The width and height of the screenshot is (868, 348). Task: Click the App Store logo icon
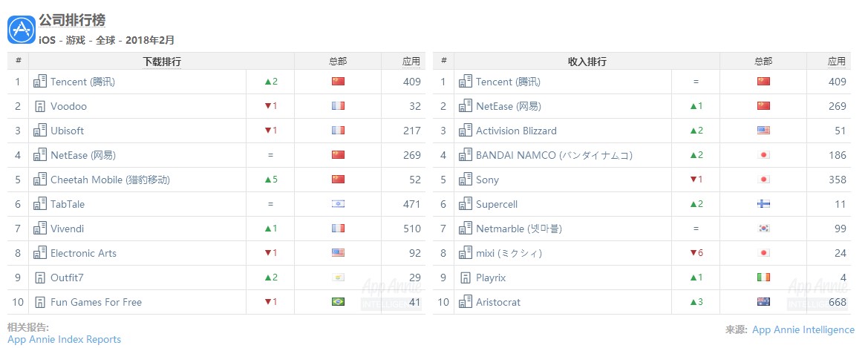tap(22, 30)
